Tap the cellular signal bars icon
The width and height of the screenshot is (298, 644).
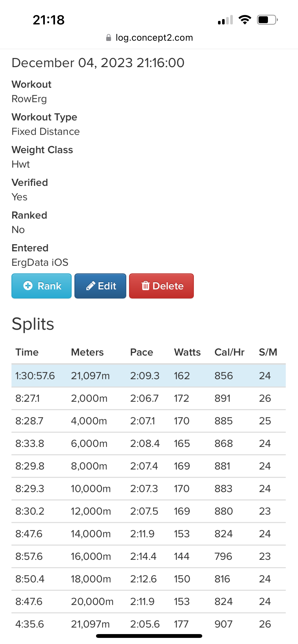pyautogui.click(x=225, y=20)
